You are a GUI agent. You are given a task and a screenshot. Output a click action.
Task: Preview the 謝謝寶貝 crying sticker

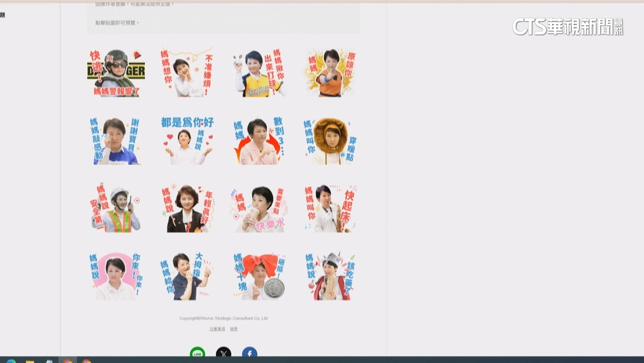[116, 141]
